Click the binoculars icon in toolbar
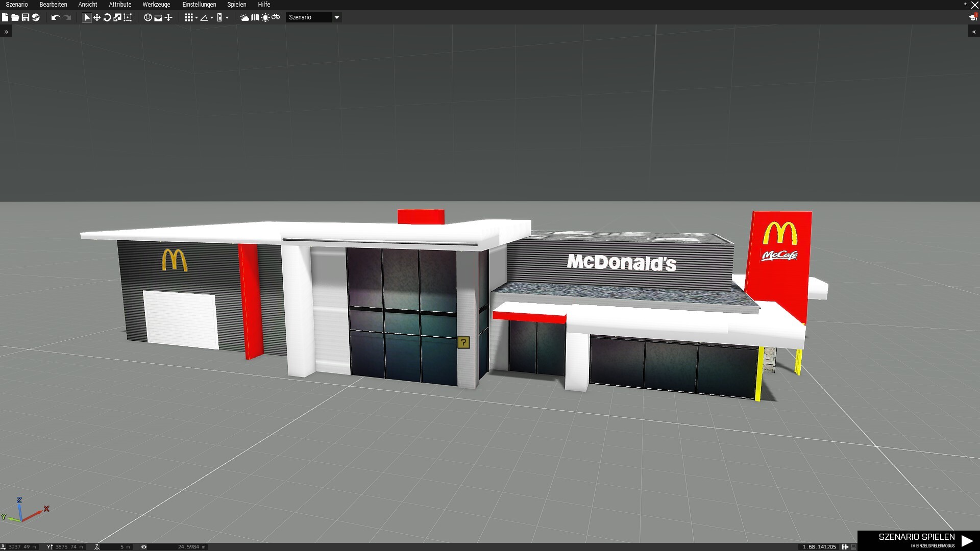The image size is (980, 551). click(x=276, y=17)
